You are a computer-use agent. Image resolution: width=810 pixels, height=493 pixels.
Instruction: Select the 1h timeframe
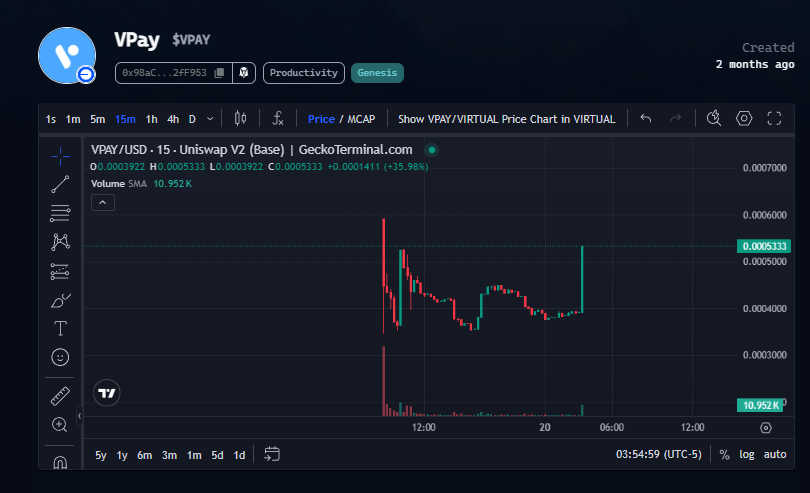(151, 119)
